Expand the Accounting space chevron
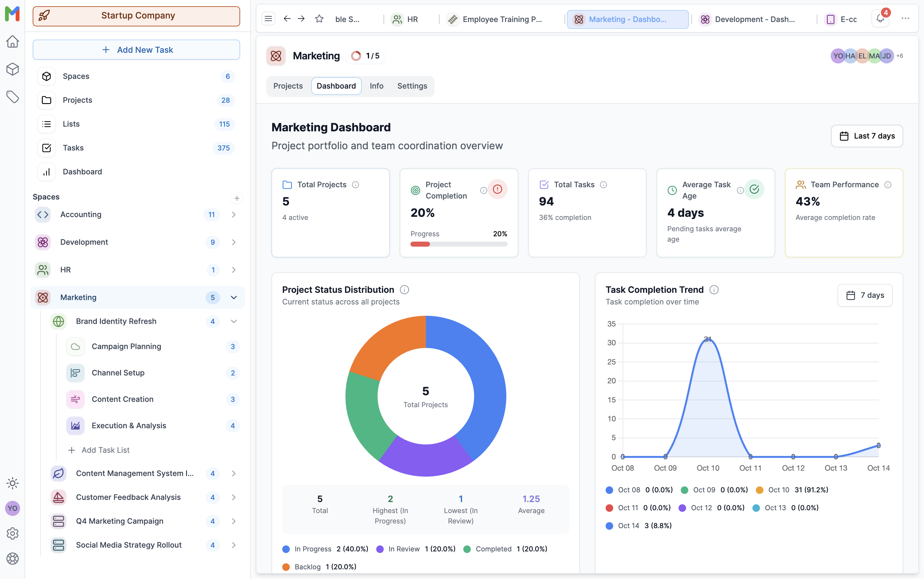The width and height of the screenshot is (924, 580). click(x=234, y=215)
